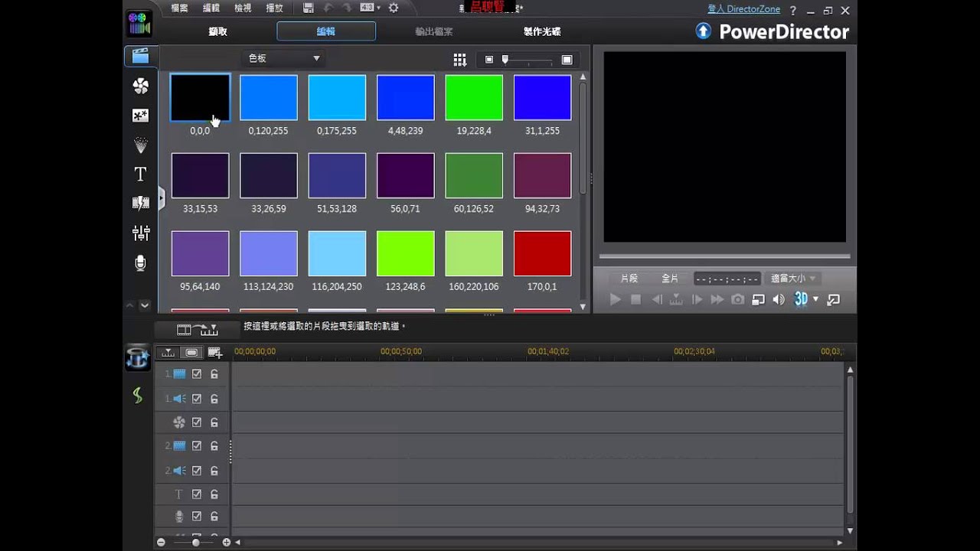Screen dimensions: 980x551
Task: Click the add tracks icon
Action: tap(214, 352)
